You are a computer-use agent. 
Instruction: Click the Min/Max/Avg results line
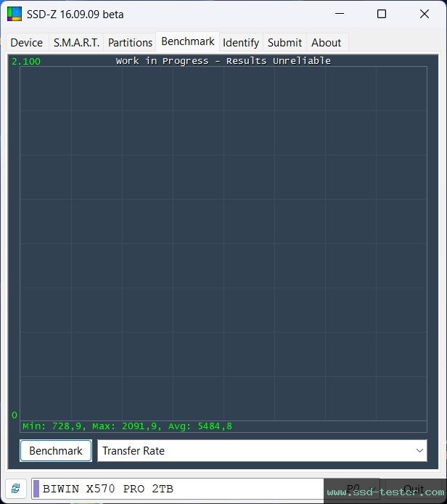click(x=127, y=426)
